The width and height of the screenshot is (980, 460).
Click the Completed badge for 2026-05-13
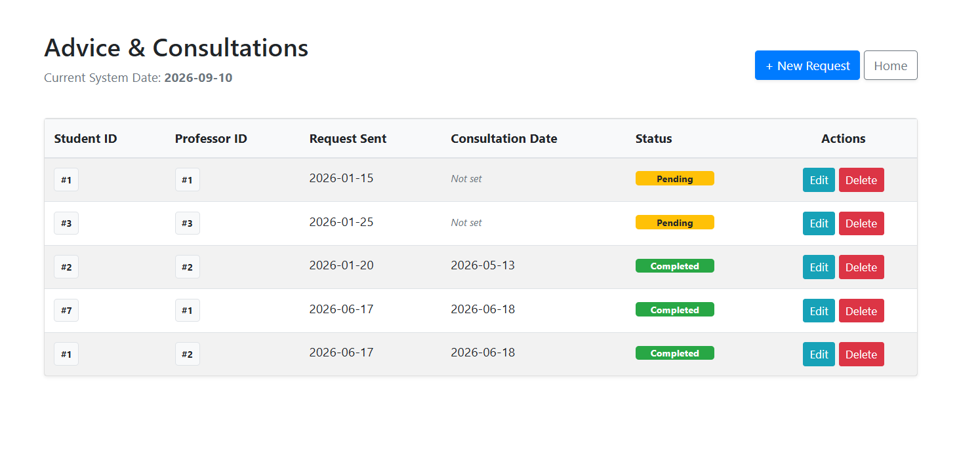674,266
